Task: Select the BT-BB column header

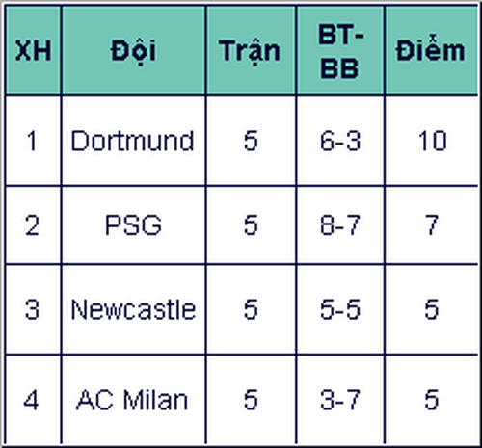Action: (340, 50)
